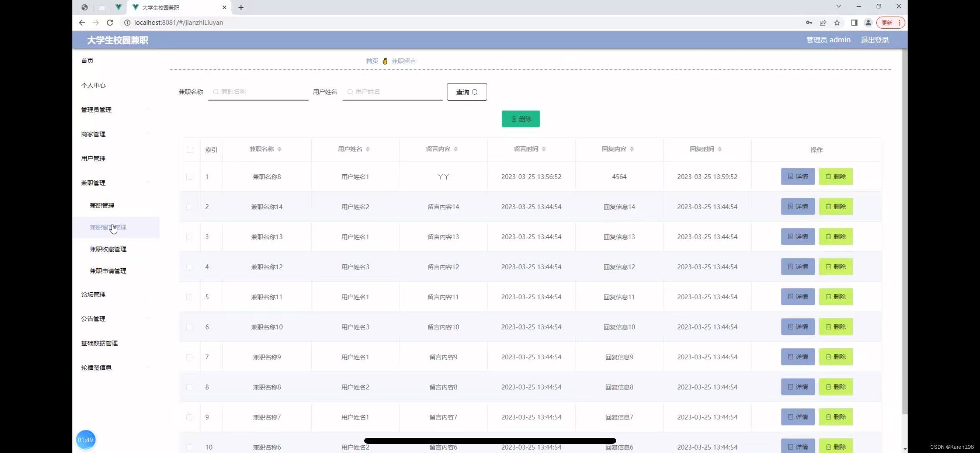Click the 查询 search button
This screenshot has width=980, height=453.
(x=467, y=92)
